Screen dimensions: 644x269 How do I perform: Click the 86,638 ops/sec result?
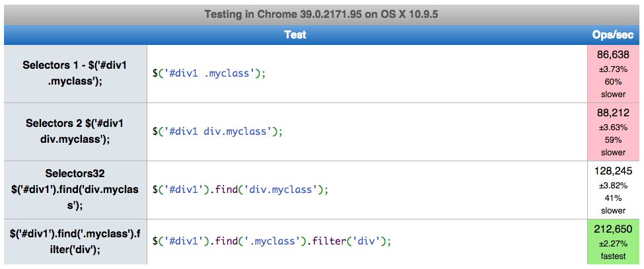pos(613,56)
